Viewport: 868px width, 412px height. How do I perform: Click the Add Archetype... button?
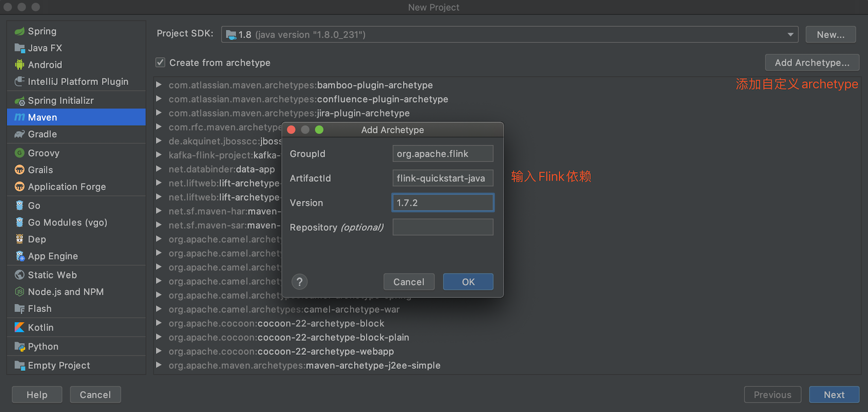click(x=811, y=63)
